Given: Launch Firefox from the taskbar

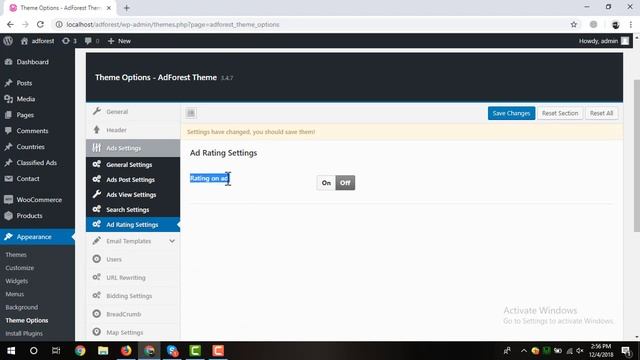Looking at the screenshot, I should pyautogui.click(x=126, y=351).
